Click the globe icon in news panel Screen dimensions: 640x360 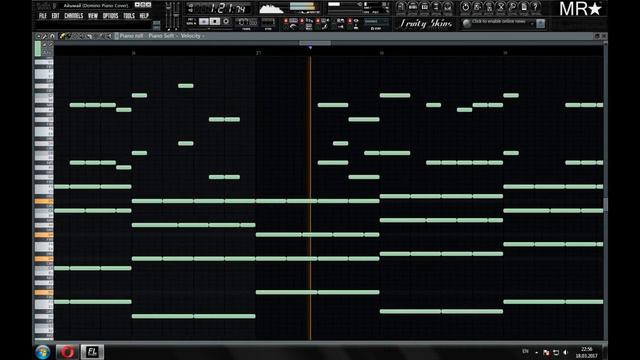click(x=467, y=24)
